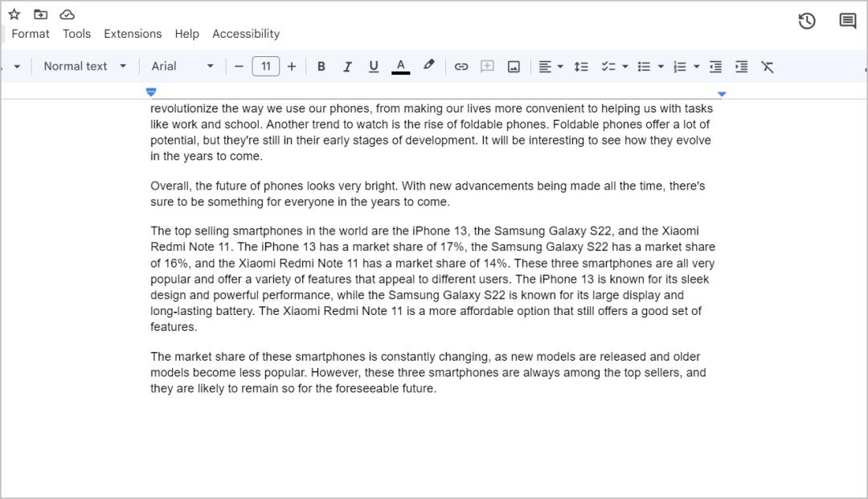The width and height of the screenshot is (868, 499).
Task: Click the text 'long-lasting battery.'
Action: coord(203,311)
